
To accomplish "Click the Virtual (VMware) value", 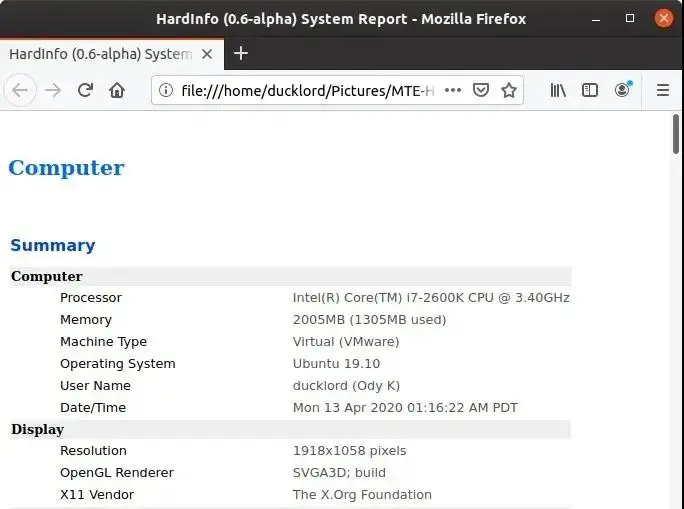I will [346, 342].
